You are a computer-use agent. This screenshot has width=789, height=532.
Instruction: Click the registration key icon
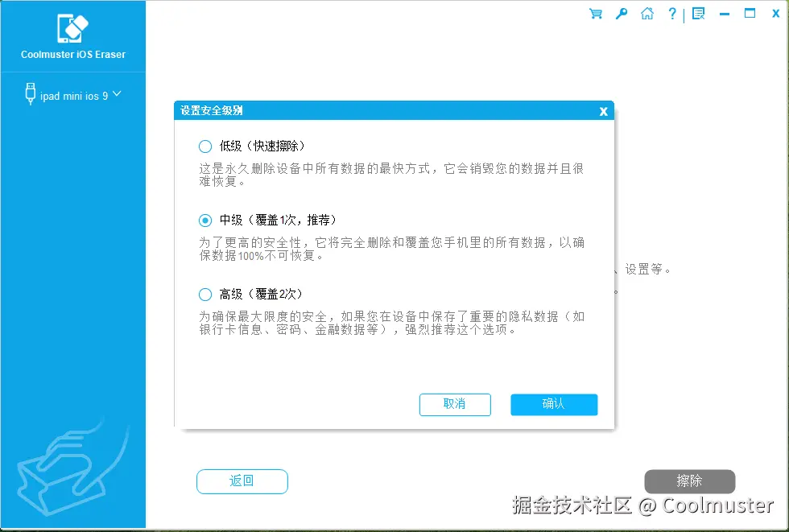[621, 14]
